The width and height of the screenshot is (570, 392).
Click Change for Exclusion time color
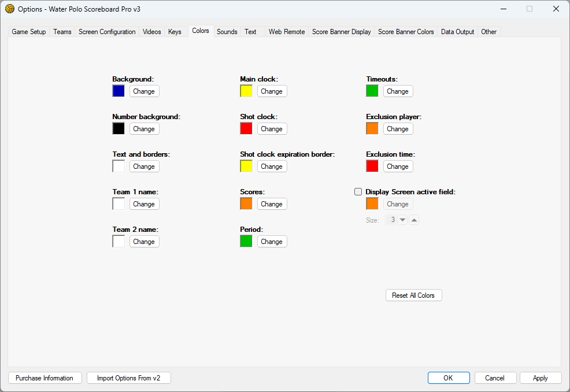click(398, 167)
